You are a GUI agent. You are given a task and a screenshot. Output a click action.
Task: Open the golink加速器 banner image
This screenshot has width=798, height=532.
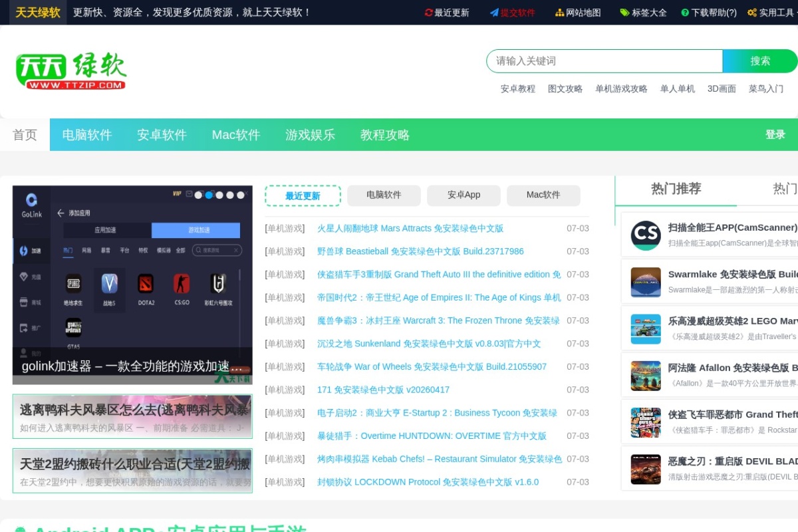coord(132,285)
